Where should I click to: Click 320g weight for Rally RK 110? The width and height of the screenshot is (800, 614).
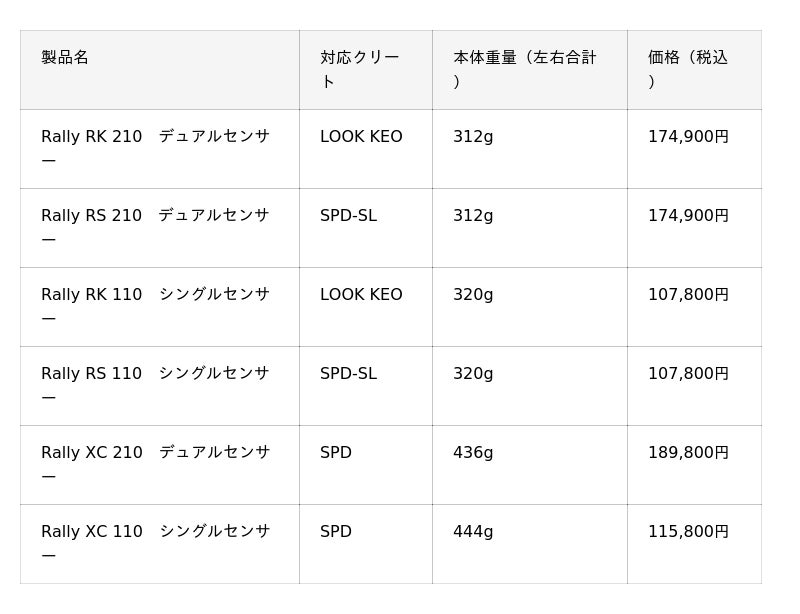[473, 295]
